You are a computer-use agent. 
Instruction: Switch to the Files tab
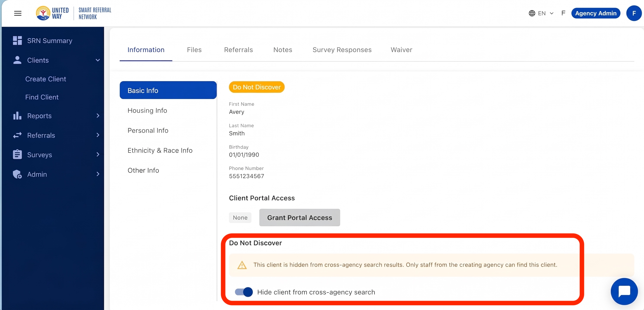coord(194,50)
